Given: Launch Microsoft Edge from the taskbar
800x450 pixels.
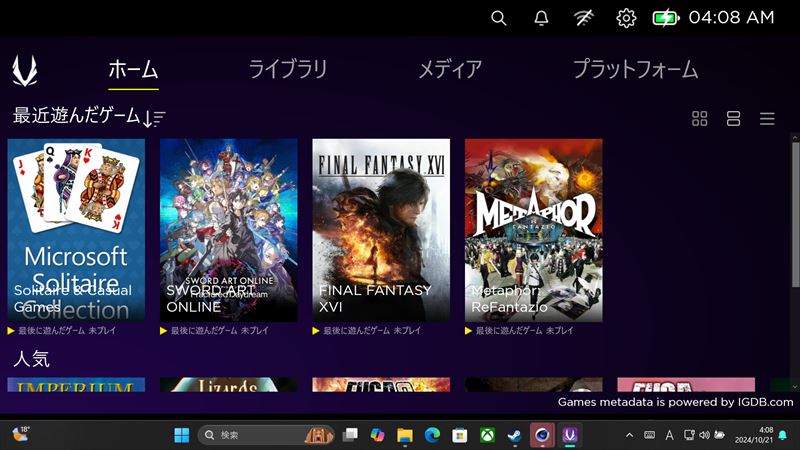Looking at the screenshot, I should click(433, 435).
